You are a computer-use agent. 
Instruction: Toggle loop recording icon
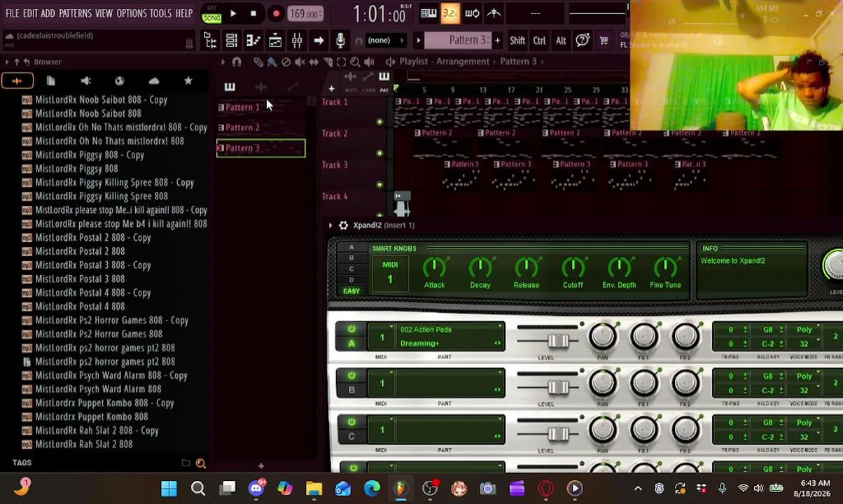[472, 13]
